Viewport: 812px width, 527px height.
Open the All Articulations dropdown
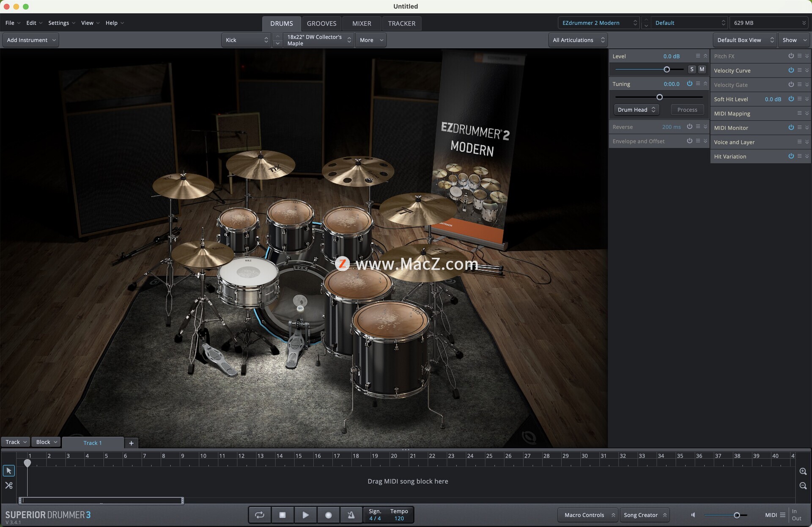point(578,40)
